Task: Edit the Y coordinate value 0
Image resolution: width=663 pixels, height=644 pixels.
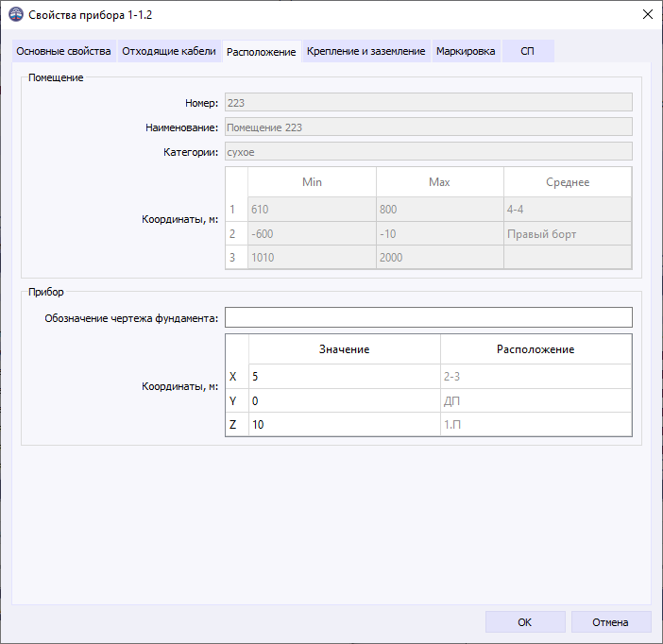Action: [x=344, y=400]
